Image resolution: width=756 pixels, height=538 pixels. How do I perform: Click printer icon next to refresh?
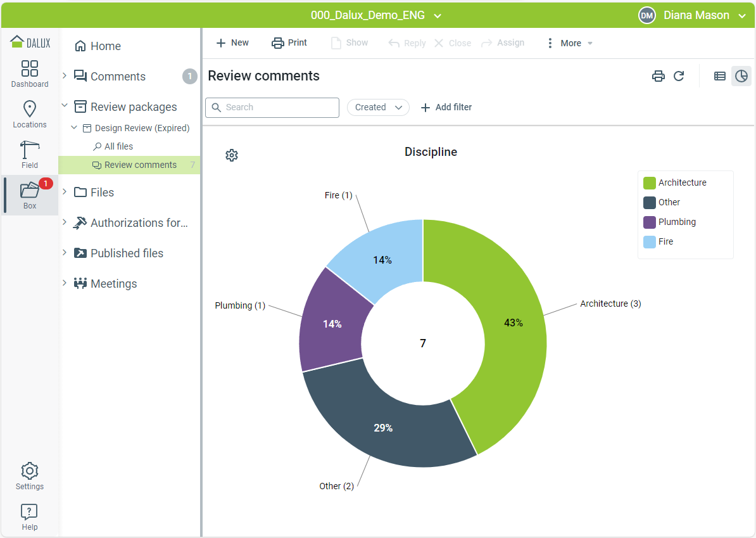[x=658, y=76]
